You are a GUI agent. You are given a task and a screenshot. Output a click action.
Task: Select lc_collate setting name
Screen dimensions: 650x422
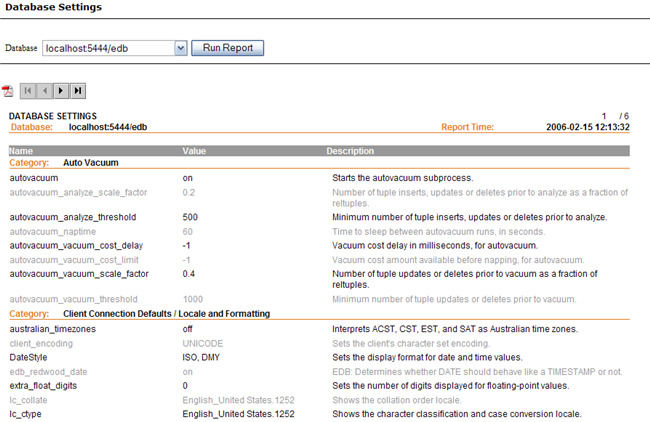pyautogui.click(x=28, y=400)
